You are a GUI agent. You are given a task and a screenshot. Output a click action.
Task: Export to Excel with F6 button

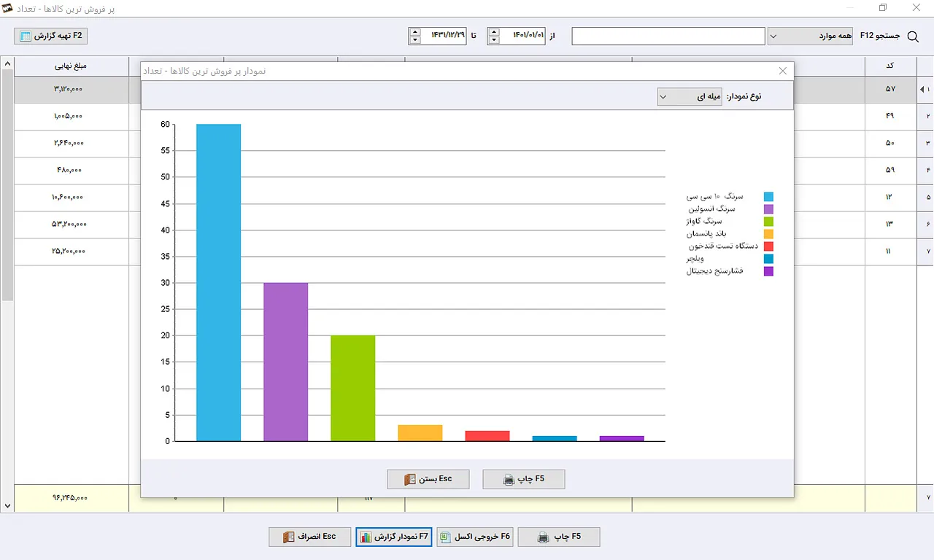(475, 537)
